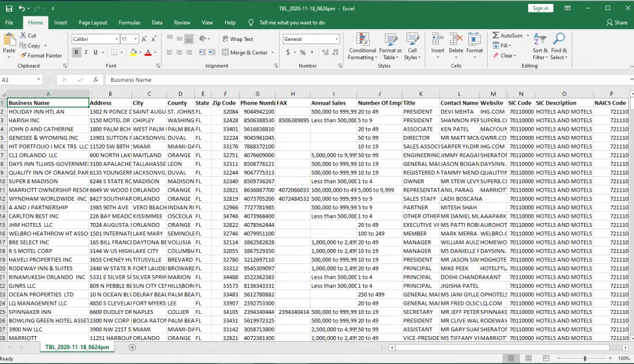Customize Quick Access Toolbar dropdown
The image size is (634, 364).
(x=53, y=8)
